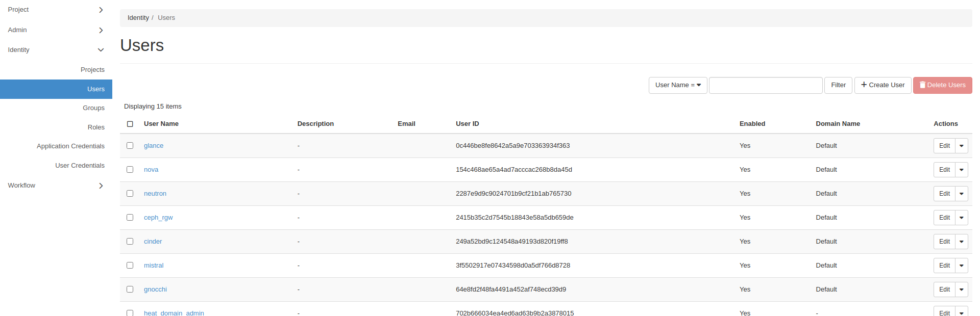Click the User Name column header
This screenshot has height=316, width=980.
pyautogui.click(x=161, y=124)
